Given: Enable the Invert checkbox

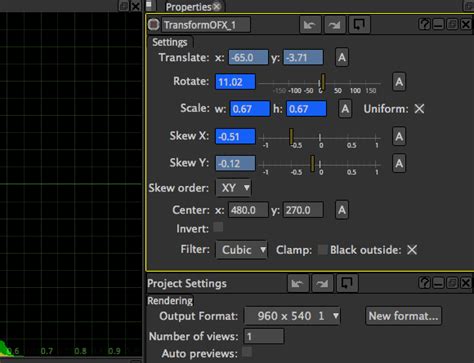Looking at the screenshot, I should 218,227.
